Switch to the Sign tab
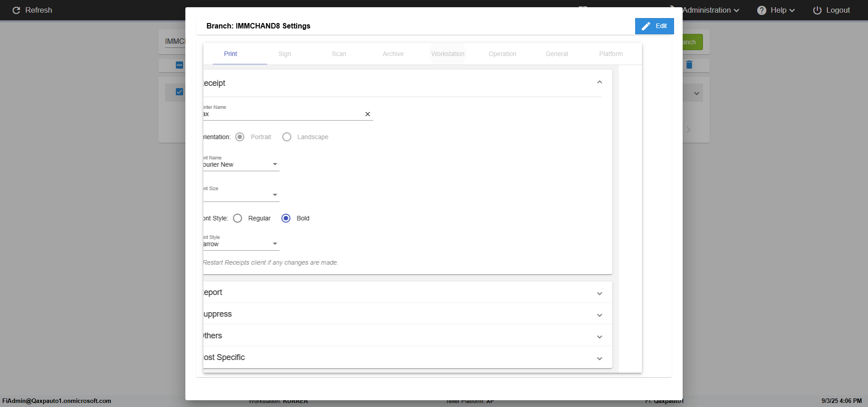868x407 pixels. pyautogui.click(x=285, y=54)
